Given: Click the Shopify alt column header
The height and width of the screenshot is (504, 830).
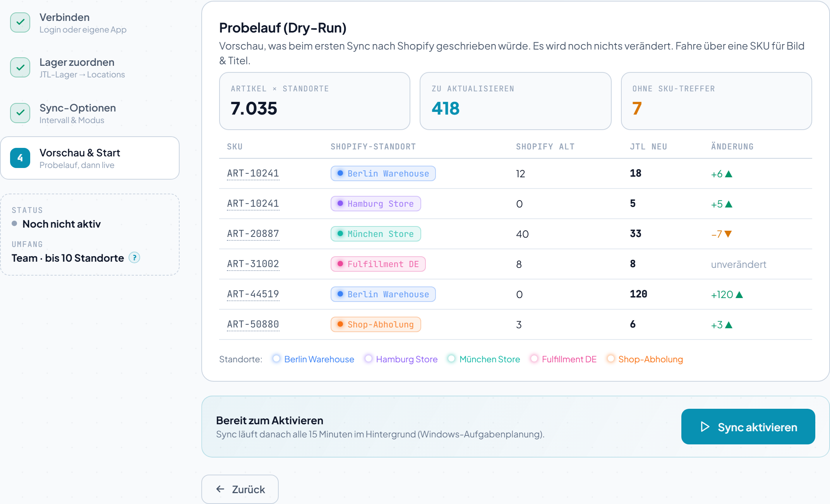Looking at the screenshot, I should click(545, 147).
